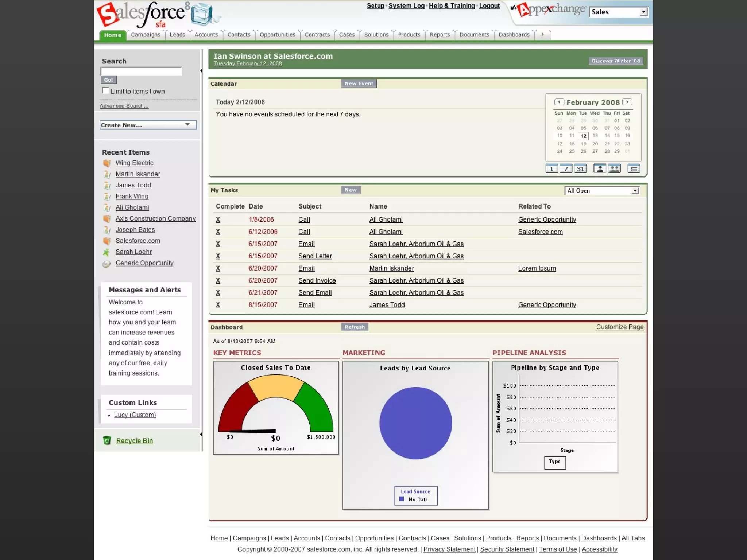Show more tabs with arrow tab
Screen dimensions: 747x560
coord(543,35)
